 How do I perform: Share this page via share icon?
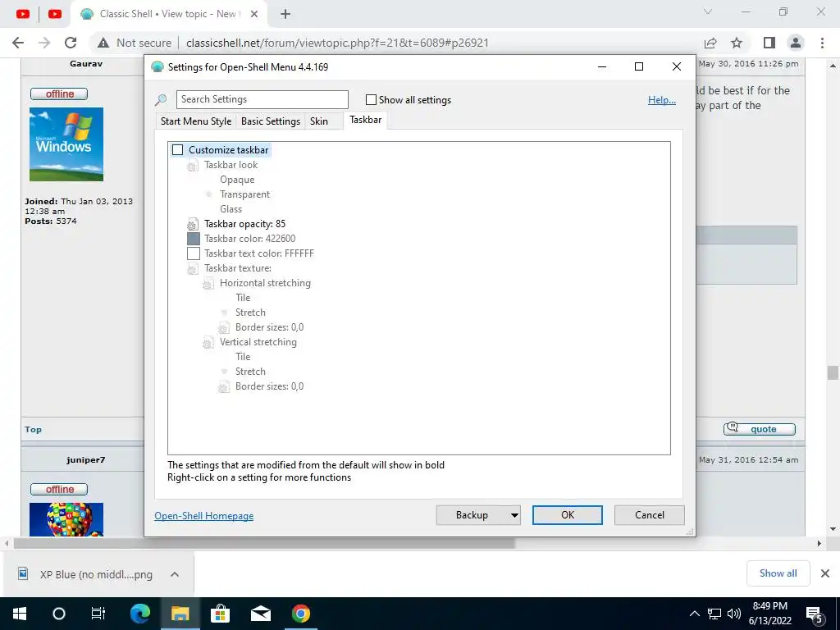tap(710, 43)
